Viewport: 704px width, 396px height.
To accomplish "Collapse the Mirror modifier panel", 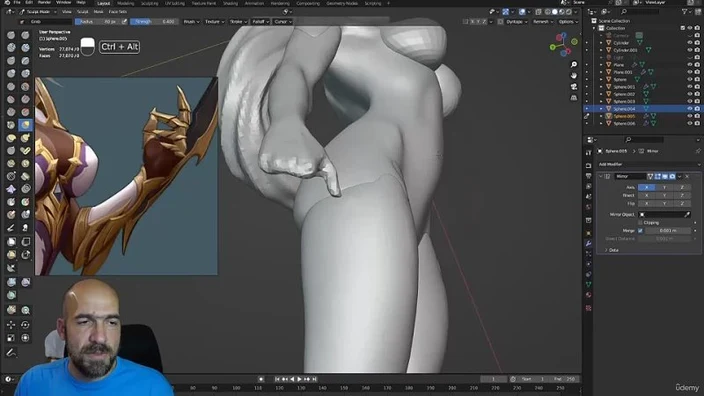I will (601, 176).
